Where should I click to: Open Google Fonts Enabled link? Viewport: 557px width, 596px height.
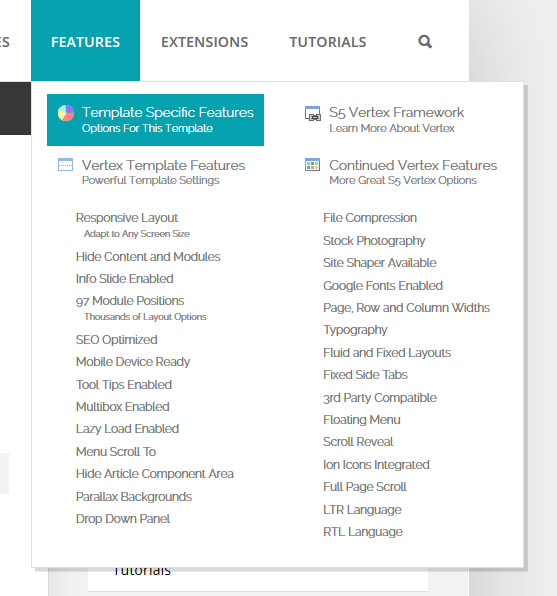coord(383,285)
